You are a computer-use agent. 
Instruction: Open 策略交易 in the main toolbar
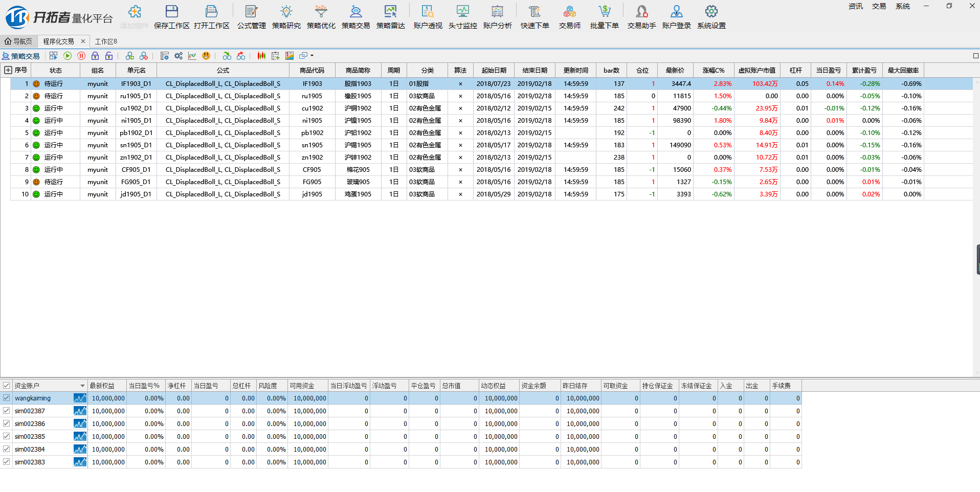tap(355, 17)
